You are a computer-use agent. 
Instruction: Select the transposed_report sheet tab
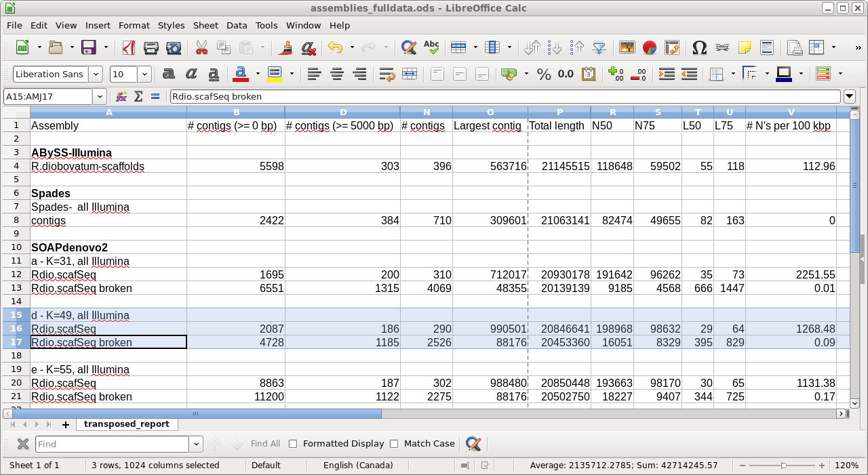tap(126, 424)
